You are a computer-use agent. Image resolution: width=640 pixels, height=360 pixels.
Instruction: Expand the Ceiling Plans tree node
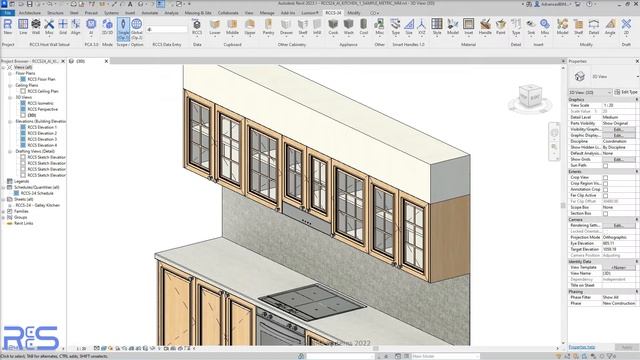coord(10,85)
